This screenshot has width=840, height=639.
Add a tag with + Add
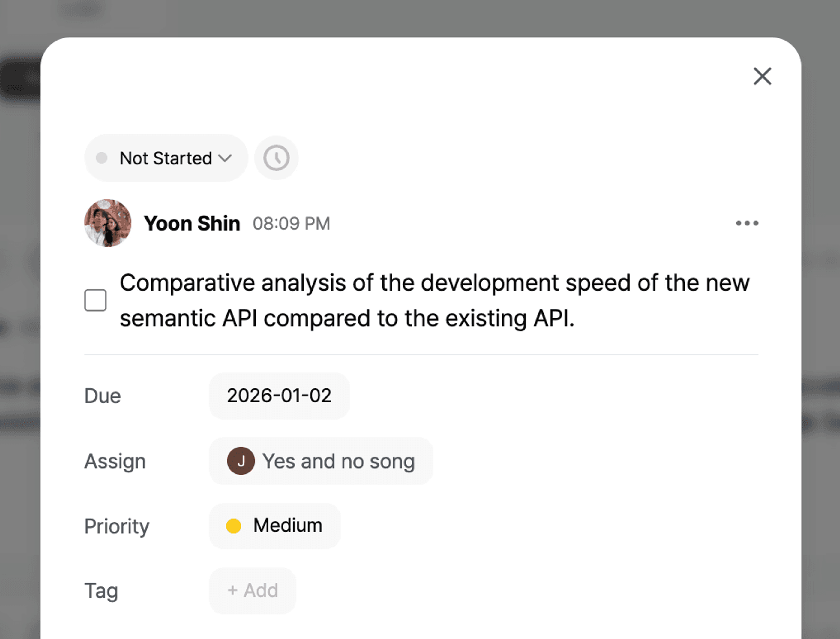pos(252,591)
